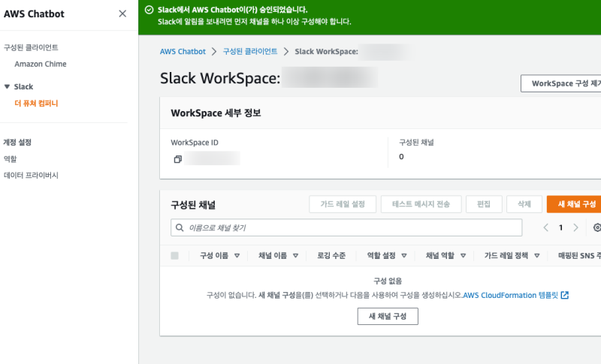The width and height of the screenshot is (601, 364).
Task: Click 가드 레일 설정 button
Action: (x=343, y=204)
